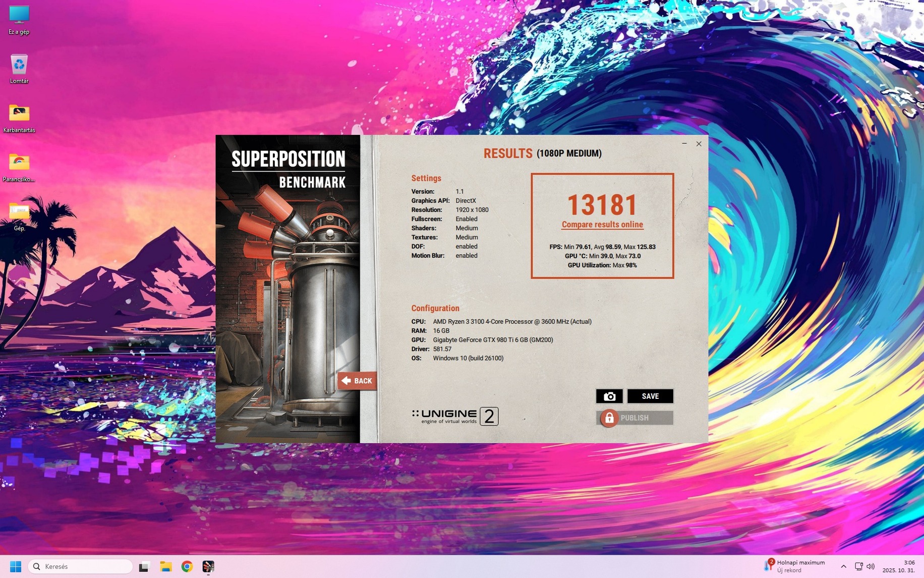Click the RESULTS heading text
The image size is (924, 578).
click(x=508, y=153)
